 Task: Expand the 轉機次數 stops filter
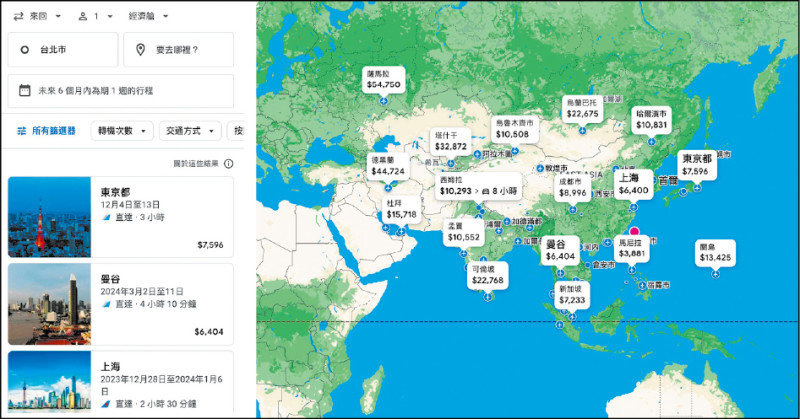tap(122, 131)
